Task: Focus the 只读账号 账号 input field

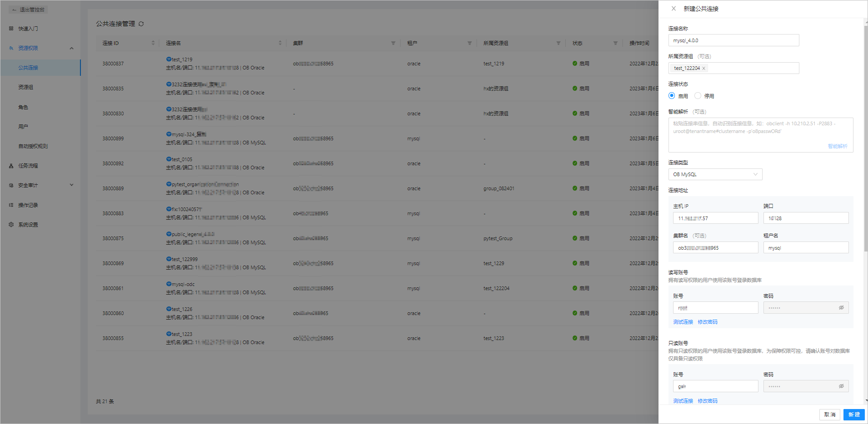Action: tap(715, 386)
